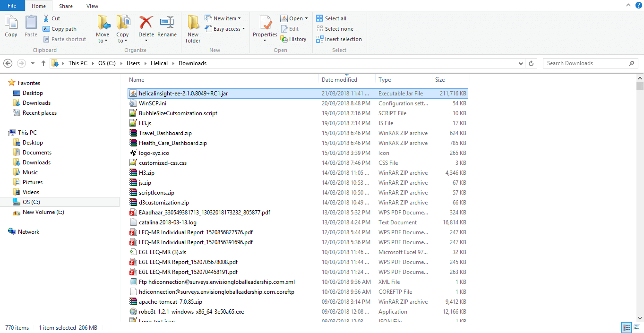The height and width of the screenshot is (333, 644).
Task: Expand the New item dropdown
Action: tap(223, 18)
